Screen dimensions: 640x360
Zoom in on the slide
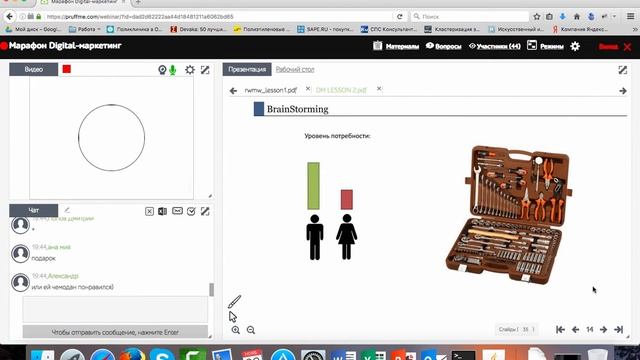tap(236, 330)
